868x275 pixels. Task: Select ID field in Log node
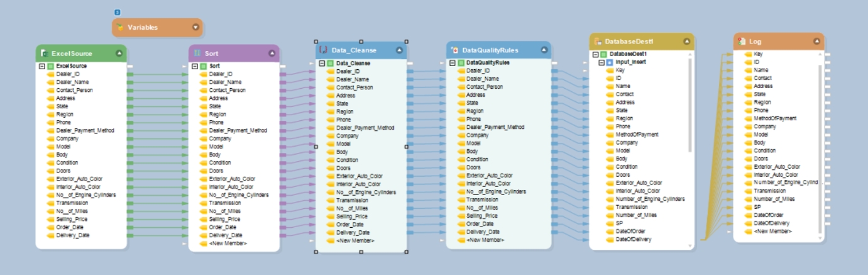coord(757,62)
